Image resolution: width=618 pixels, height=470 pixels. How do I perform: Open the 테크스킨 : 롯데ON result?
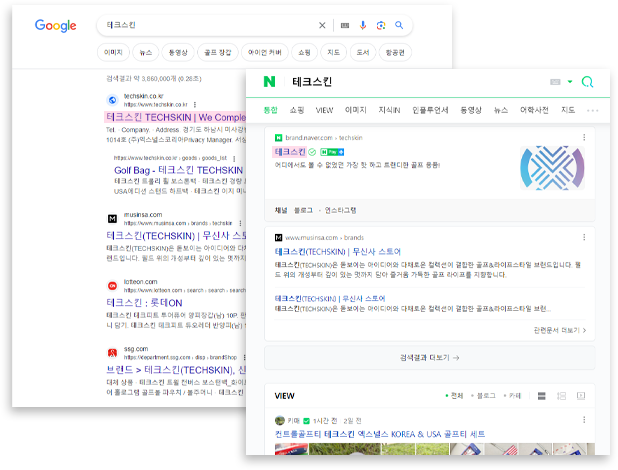[144, 303]
